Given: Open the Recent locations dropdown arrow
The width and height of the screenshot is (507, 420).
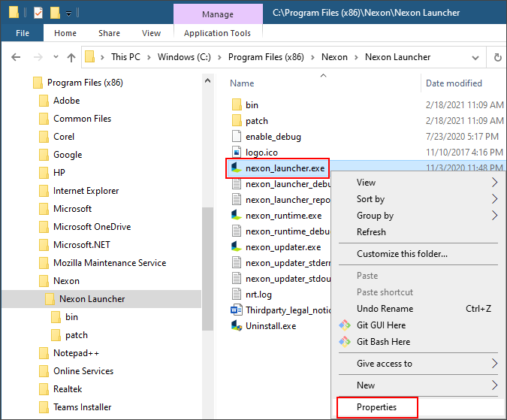Looking at the screenshot, I should click(56, 57).
